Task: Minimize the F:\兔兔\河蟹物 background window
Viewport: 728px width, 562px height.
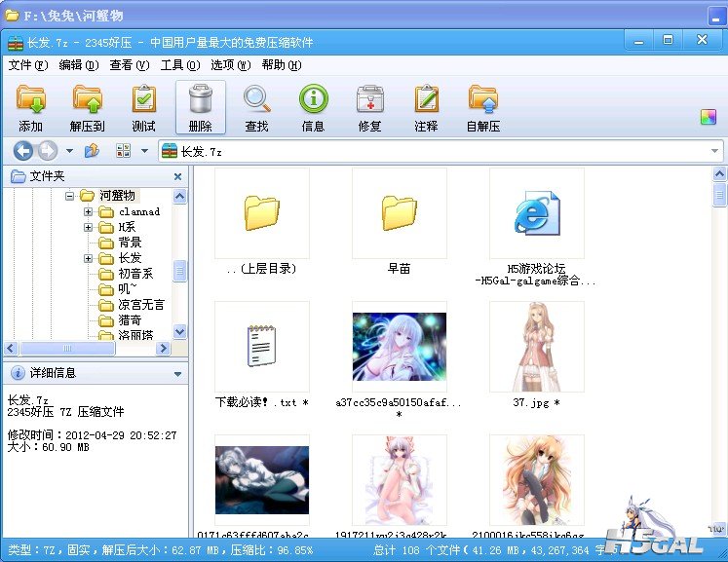Action: 716,17
